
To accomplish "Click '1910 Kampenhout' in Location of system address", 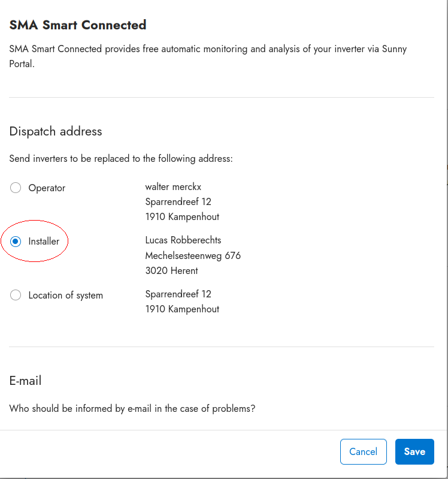I will coord(182,309).
